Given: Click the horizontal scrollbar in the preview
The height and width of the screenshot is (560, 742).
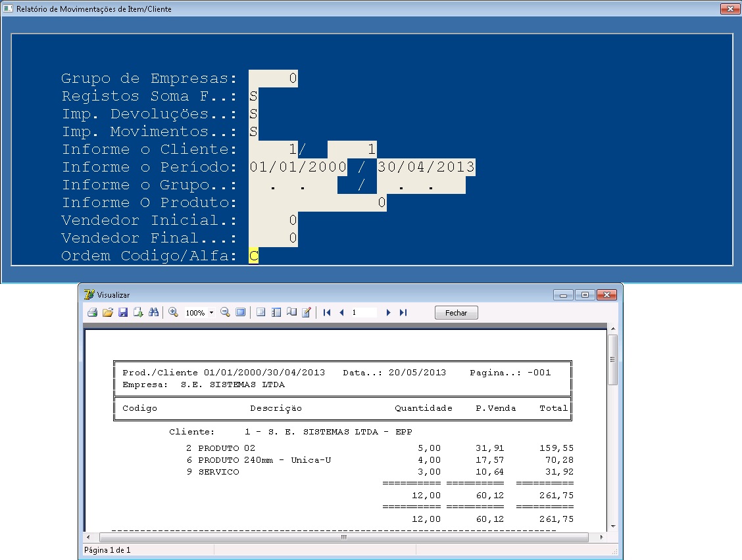Looking at the screenshot, I should click(342, 537).
